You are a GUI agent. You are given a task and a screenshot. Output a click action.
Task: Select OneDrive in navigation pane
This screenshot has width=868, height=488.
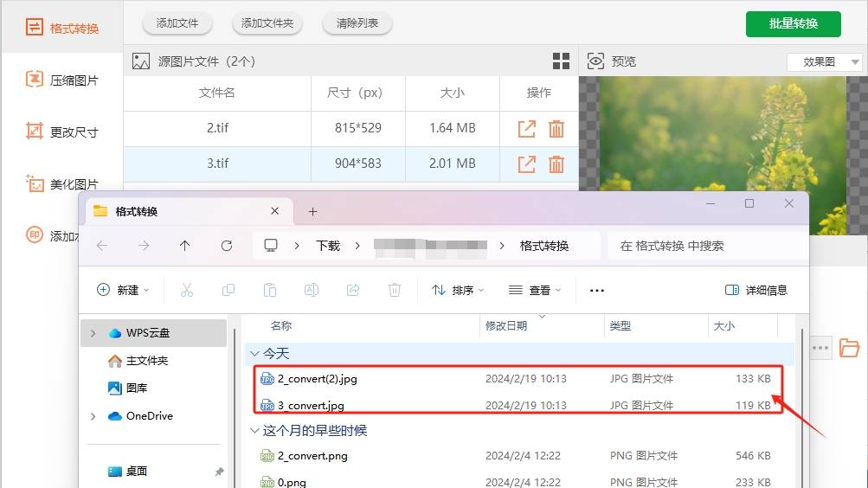click(x=140, y=416)
